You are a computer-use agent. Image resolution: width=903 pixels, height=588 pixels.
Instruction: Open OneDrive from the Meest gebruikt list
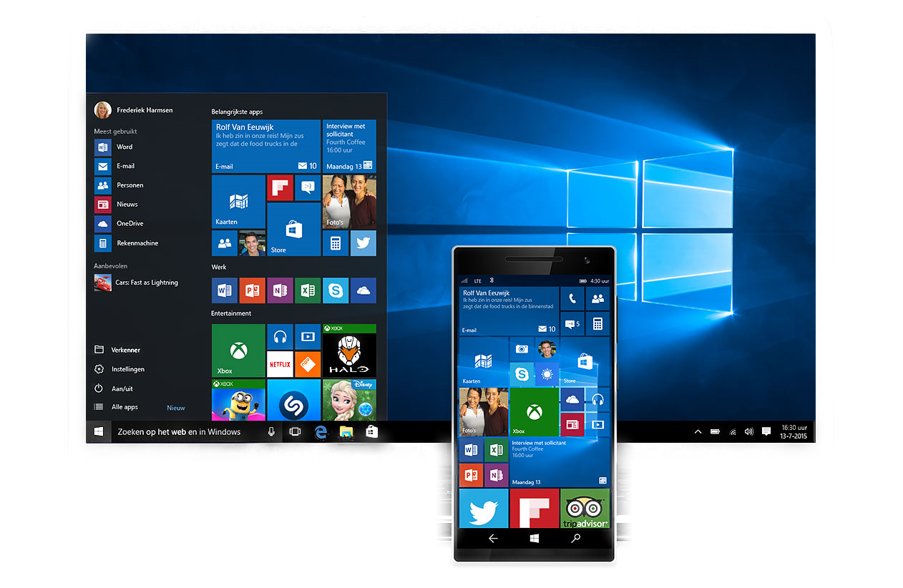click(x=119, y=224)
